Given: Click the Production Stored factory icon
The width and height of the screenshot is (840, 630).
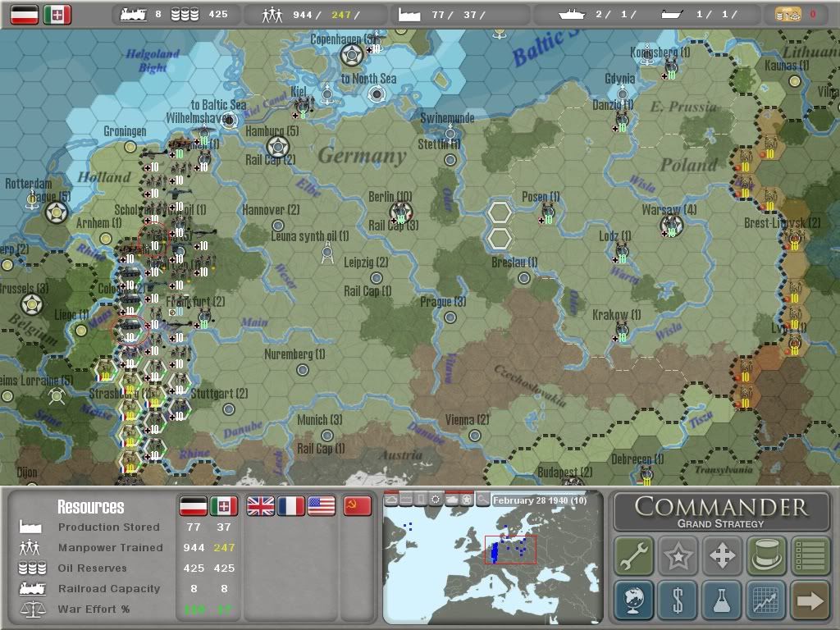Looking at the screenshot, I should (30, 527).
